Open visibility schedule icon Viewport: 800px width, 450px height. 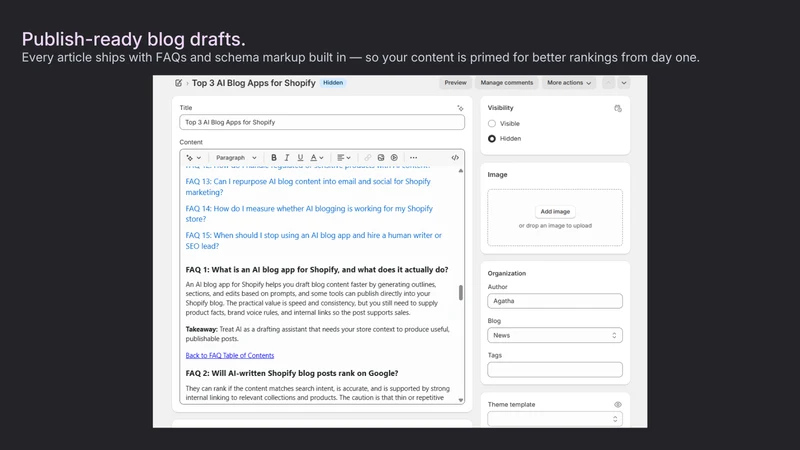coord(618,108)
